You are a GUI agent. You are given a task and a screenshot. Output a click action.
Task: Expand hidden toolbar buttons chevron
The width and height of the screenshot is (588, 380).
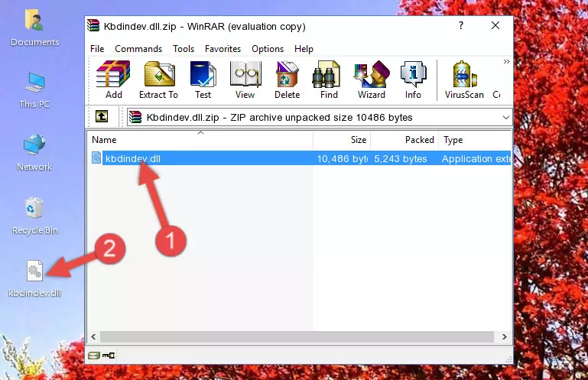pos(507,61)
